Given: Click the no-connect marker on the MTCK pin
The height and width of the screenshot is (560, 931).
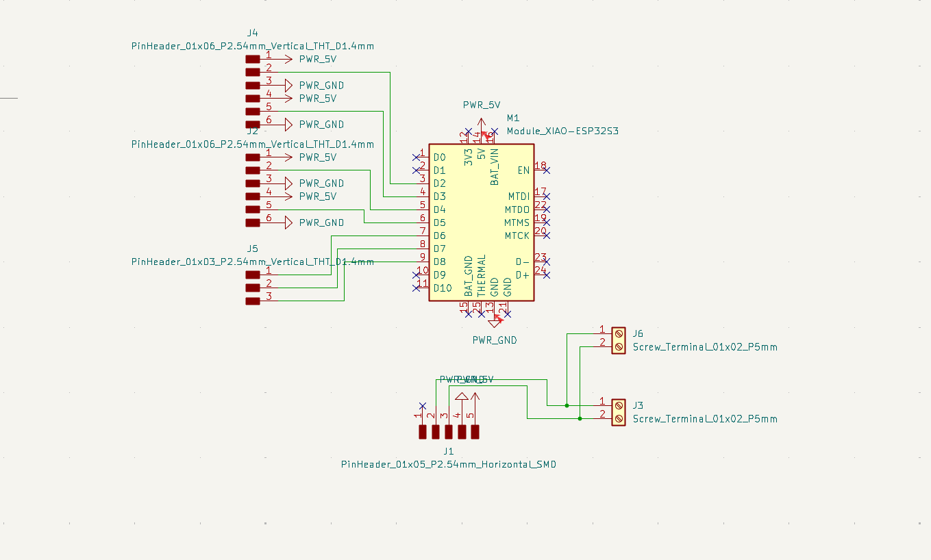Looking at the screenshot, I should [x=547, y=236].
